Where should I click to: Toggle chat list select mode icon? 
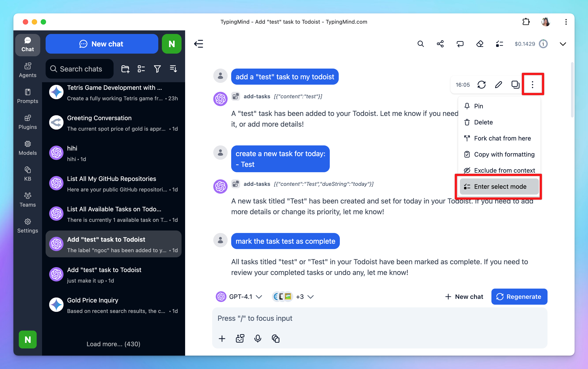pyautogui.click(x=141, y=69)
